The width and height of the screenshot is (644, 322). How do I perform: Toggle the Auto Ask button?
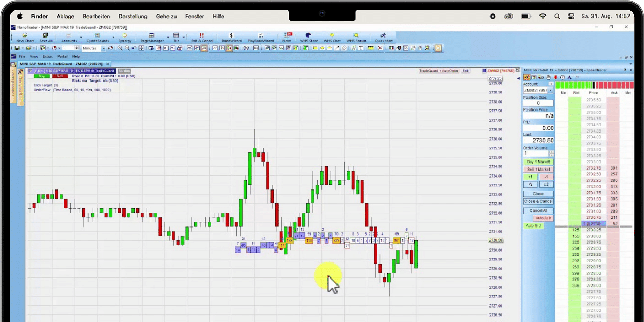[x=543, y=218]
